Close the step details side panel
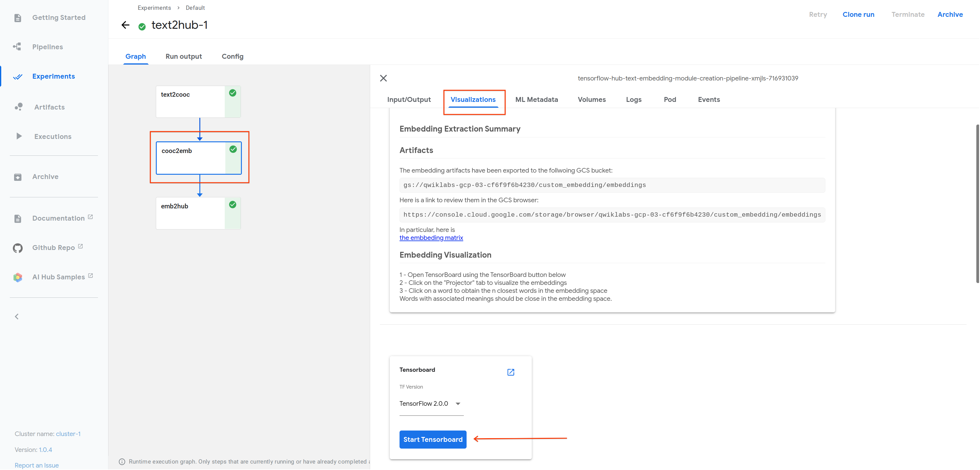 383,78
